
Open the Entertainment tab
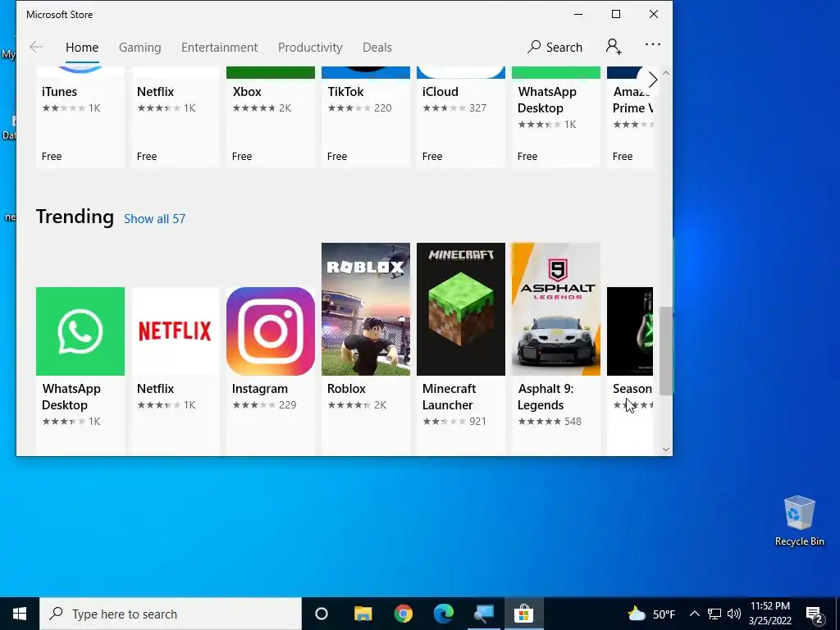219,47
